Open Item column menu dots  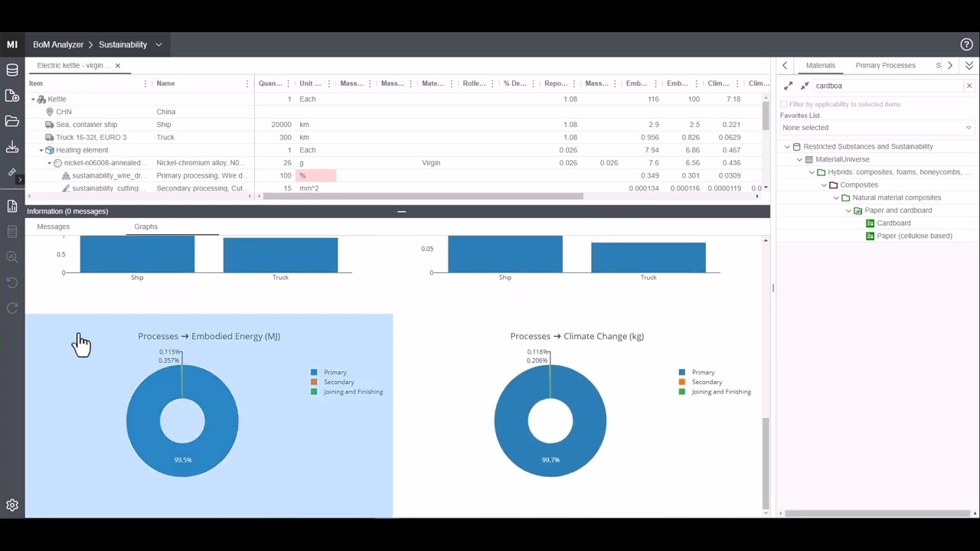click(145, 83)
